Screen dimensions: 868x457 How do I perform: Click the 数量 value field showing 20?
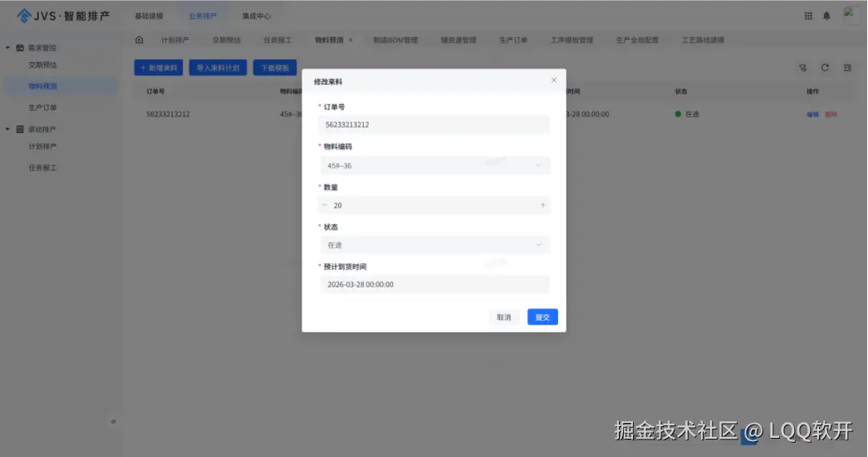pyautogui.click(x=434, y=205)
